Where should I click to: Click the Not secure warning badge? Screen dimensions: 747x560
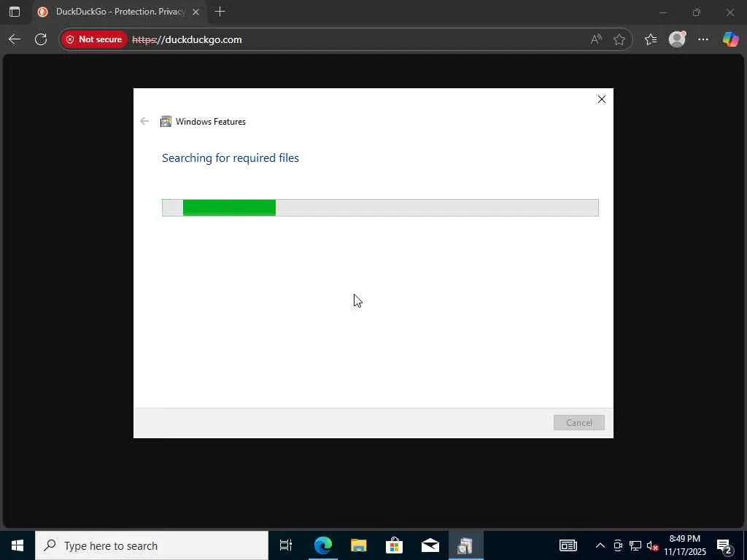pos(94,39)
